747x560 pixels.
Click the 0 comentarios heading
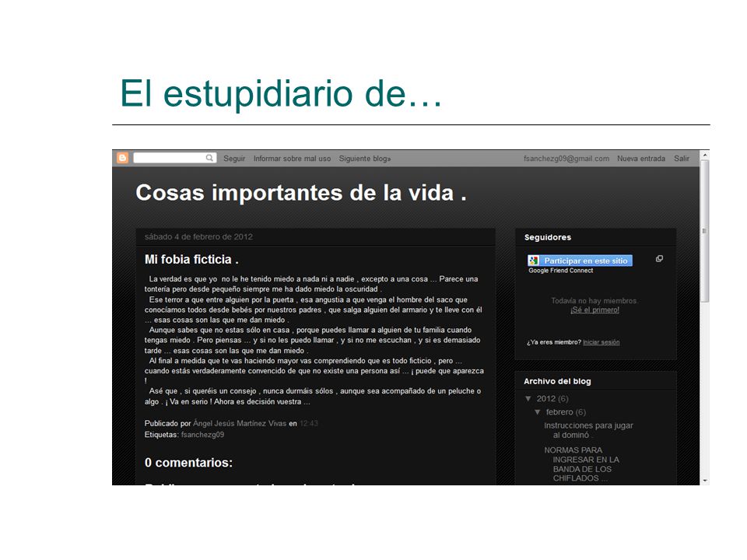tap(188, 462)
